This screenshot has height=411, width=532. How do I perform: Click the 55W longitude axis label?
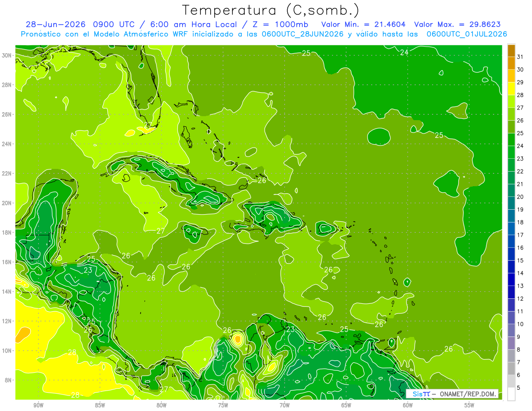coord(469,405)
